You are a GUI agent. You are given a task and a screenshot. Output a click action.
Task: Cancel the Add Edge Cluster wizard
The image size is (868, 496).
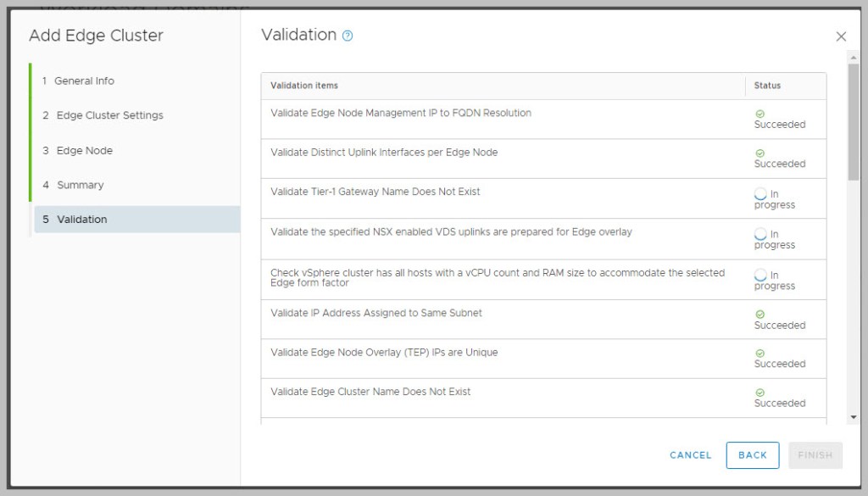tap(690, 455)
